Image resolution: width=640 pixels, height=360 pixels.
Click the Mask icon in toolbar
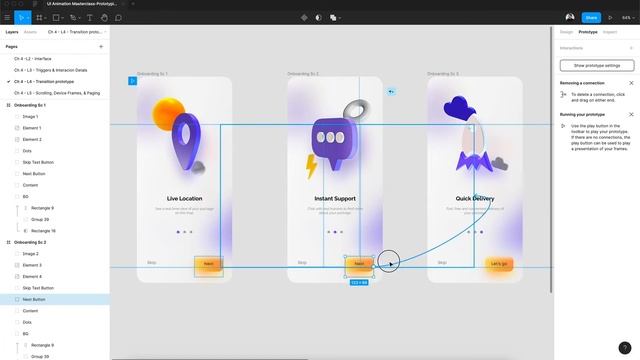318,18
